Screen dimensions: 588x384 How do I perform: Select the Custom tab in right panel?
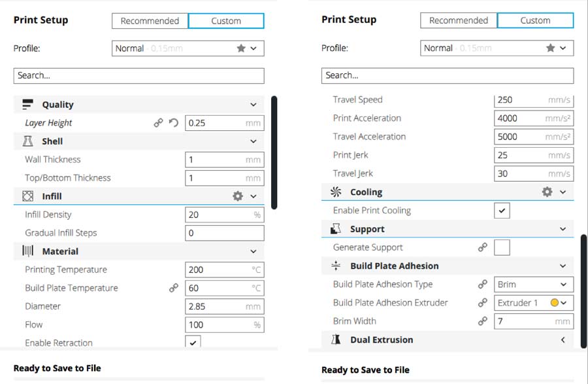click(x=535, y=20)
